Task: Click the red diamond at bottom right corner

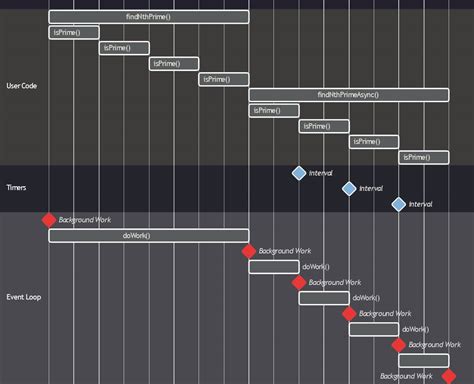Action: click(449, 376)
